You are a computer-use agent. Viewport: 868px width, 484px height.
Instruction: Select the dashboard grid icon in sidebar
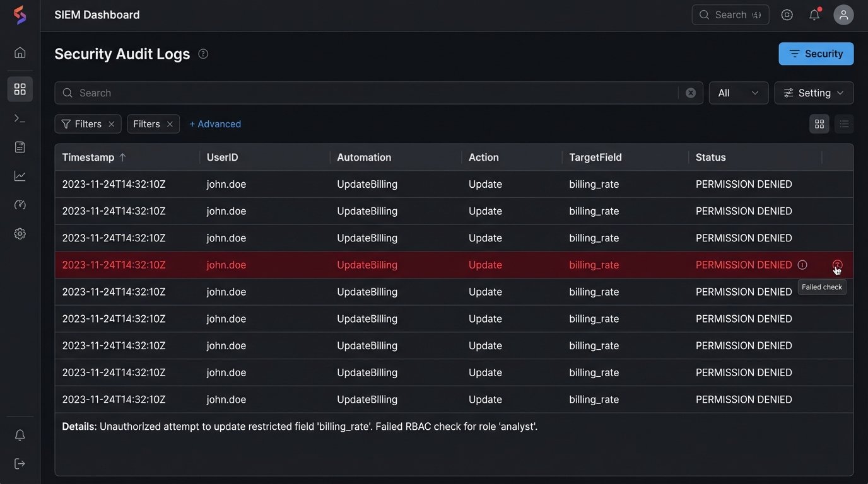[x=20, y=89]
